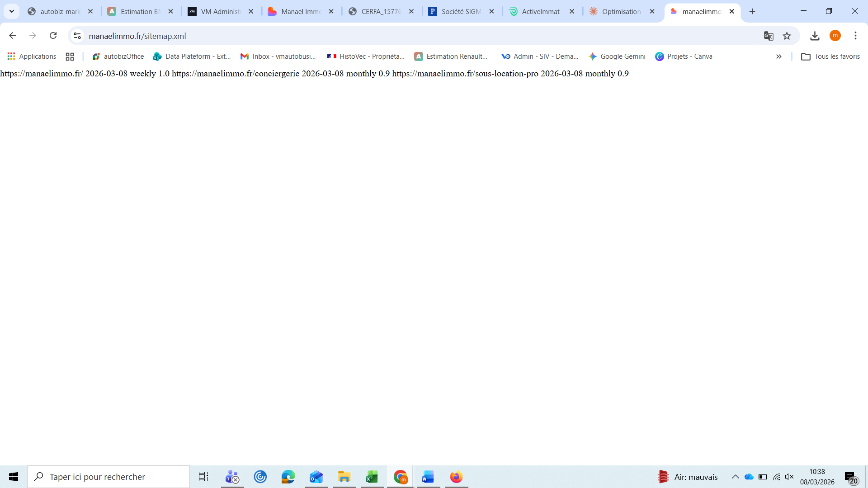Expand hidden system tray icons

[736, 477]
